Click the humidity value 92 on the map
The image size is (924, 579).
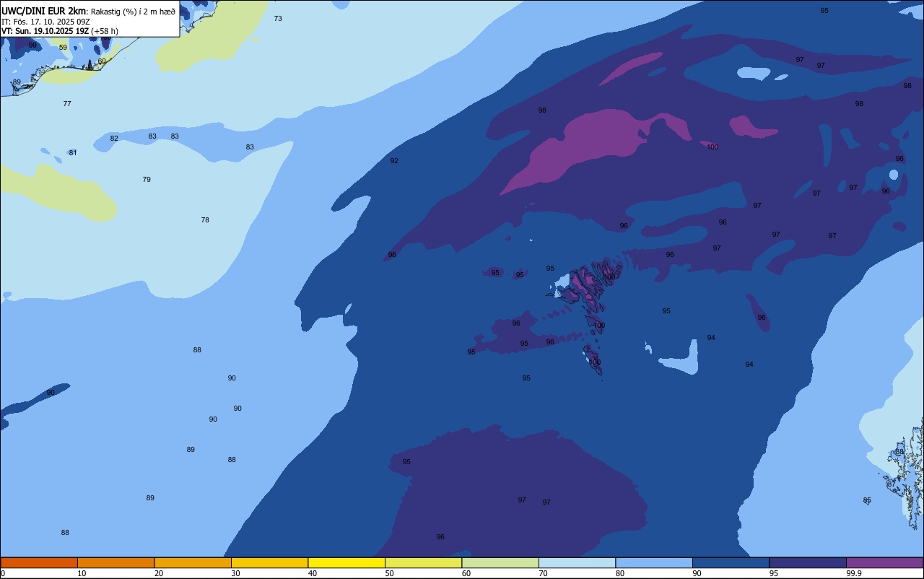pos(394,160)
